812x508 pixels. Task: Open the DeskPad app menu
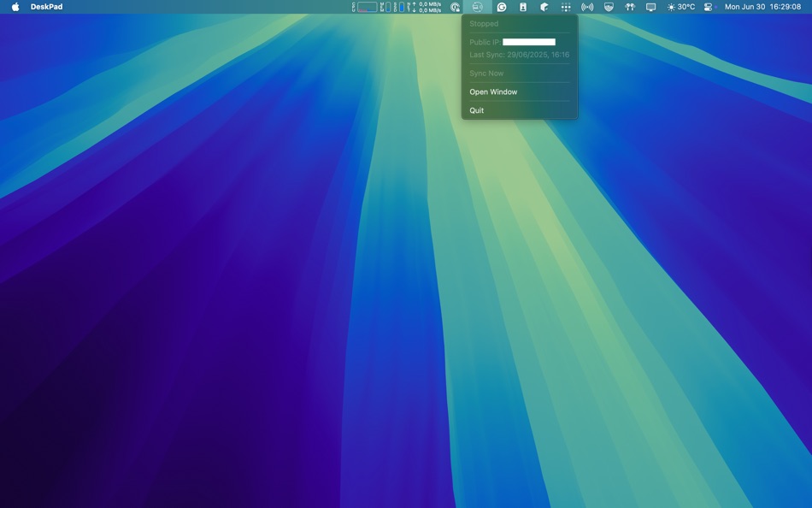[x=47, y=7]
